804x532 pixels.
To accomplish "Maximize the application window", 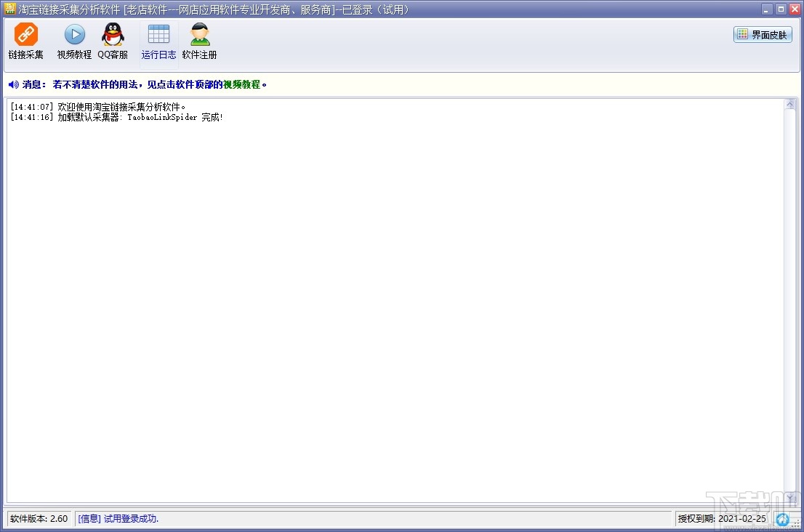I will pos(781,9).
